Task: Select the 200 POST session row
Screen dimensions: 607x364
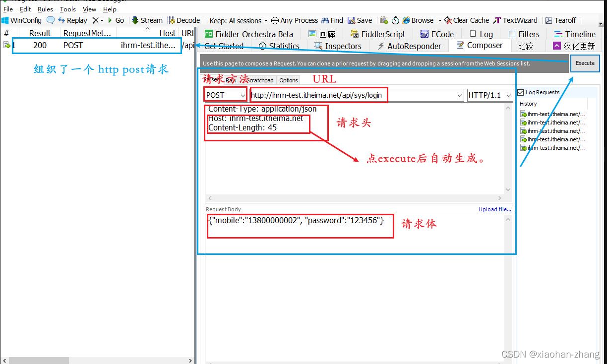Action: (97, 45)
